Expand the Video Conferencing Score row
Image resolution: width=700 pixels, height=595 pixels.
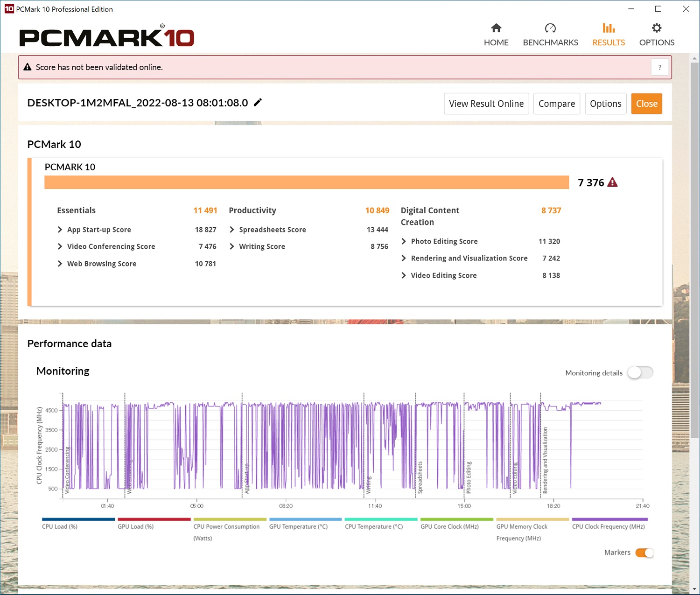(x=60, y=246)
